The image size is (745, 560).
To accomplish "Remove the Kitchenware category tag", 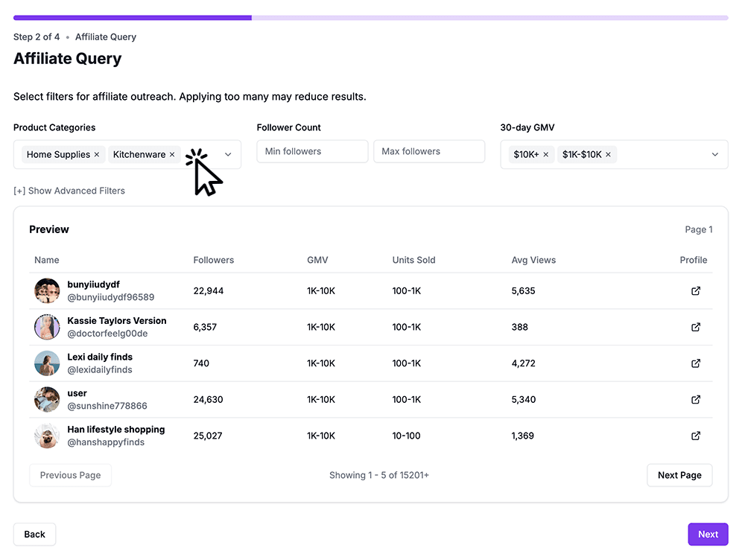I will tap(172, 155).
